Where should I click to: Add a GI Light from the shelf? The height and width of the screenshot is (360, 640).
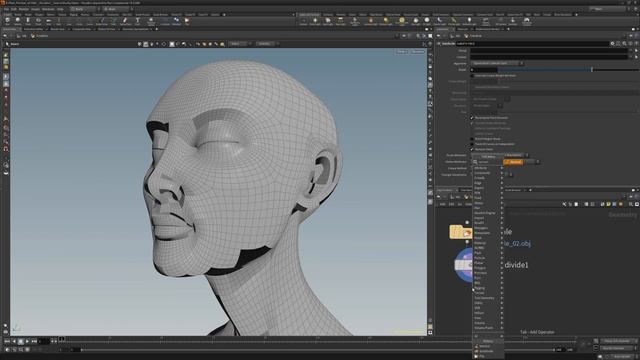click(427, 21)
